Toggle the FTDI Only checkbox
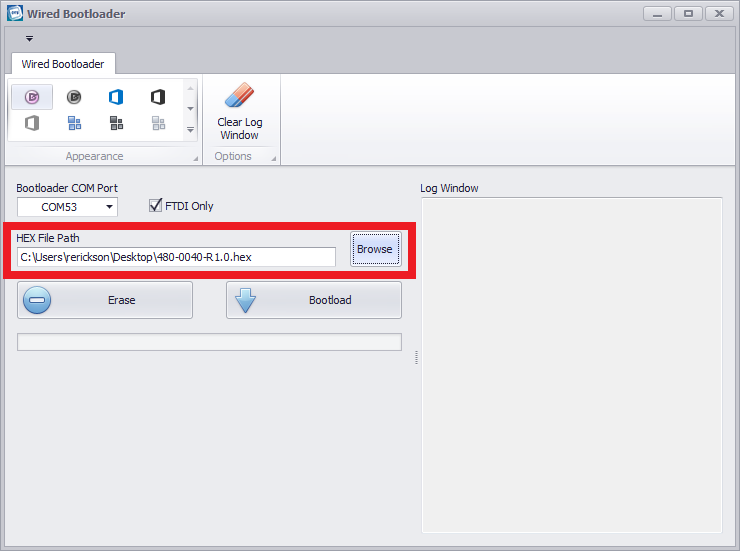The width and height of the screenshot is (740, 551). (x=155, y=205)
